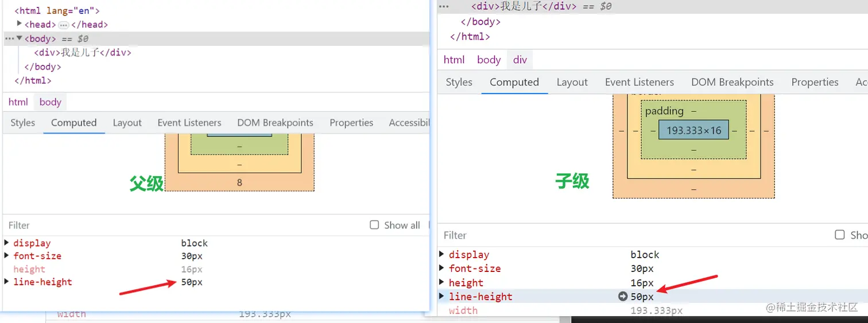868x323 pixels.
Task: Expand height property in right computed list
Action: coord(441,282)
